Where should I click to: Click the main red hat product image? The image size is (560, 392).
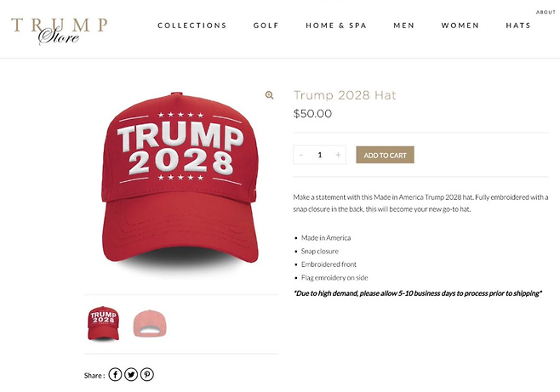tap(180, 180)
